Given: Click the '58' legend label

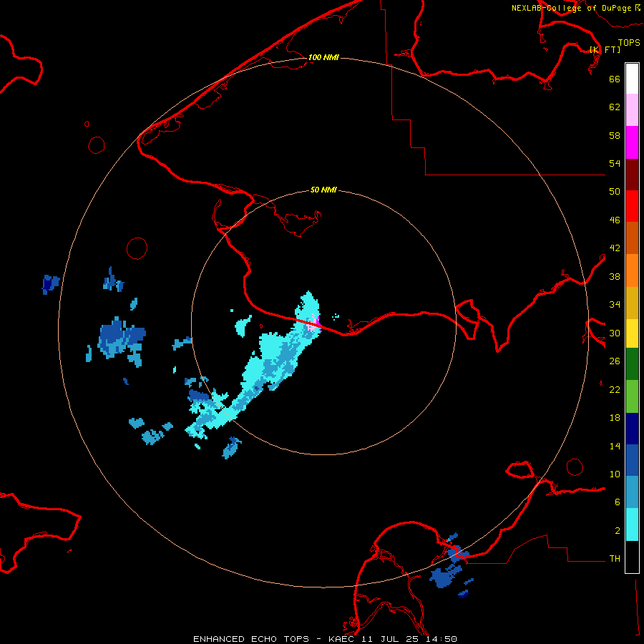Looking at the screenshot, I should [615, 135].
